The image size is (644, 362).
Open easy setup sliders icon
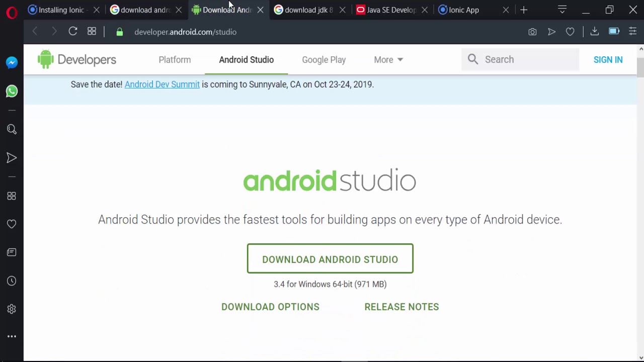pos(633,31)
